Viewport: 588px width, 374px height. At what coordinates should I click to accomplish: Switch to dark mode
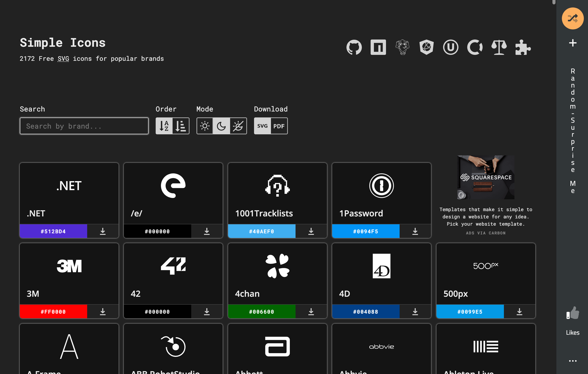(221, 126)
